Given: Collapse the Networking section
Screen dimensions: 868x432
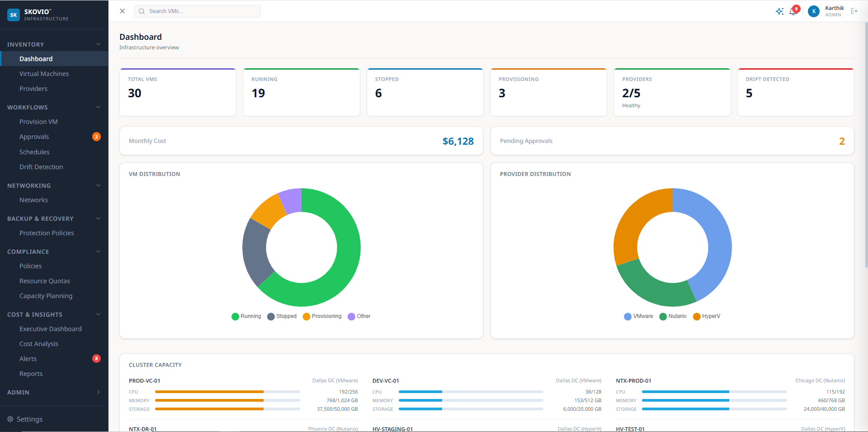Looking at the screenshot, I should pos(98,185).
